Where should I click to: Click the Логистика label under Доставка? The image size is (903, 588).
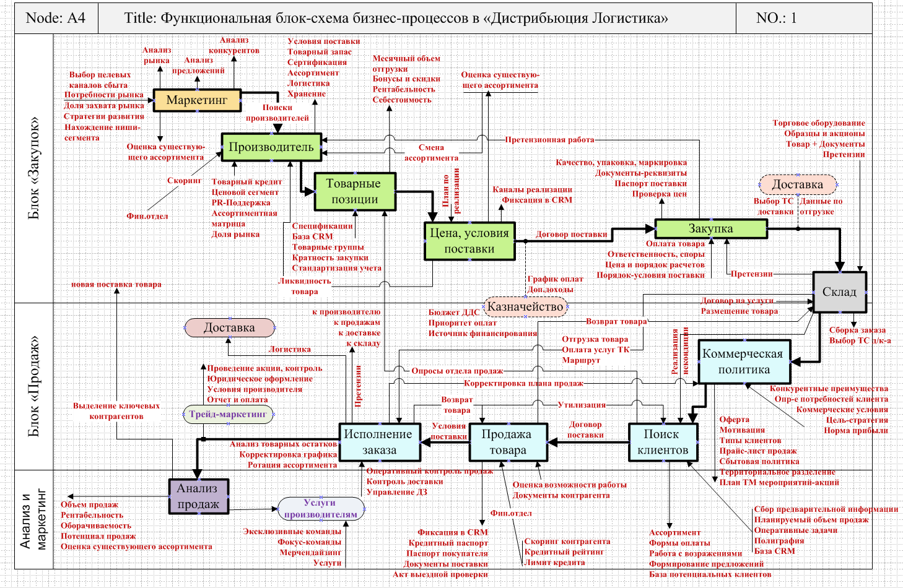(x=290, y=350)
